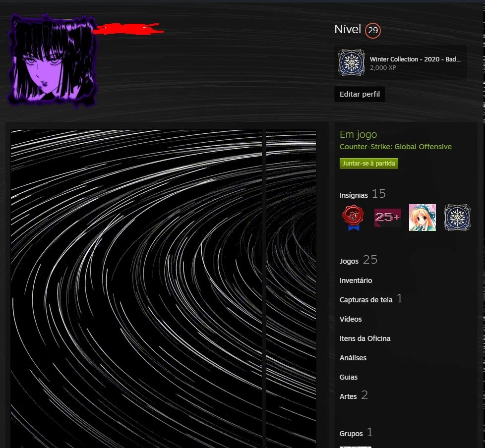
Task: Open the Inventário page
Action: [x=356, y=280]
